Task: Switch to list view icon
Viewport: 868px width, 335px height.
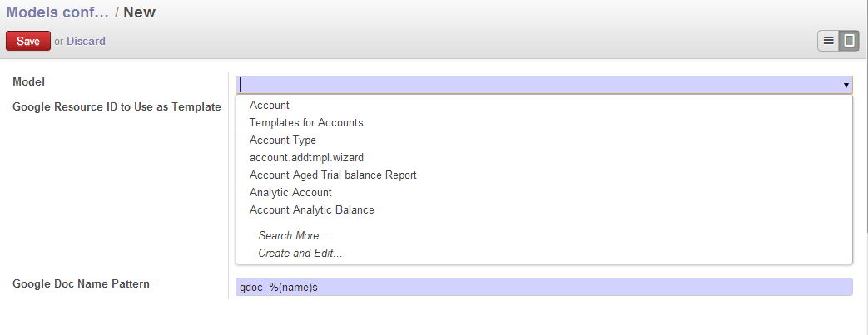Action: (x=828, y=41)
